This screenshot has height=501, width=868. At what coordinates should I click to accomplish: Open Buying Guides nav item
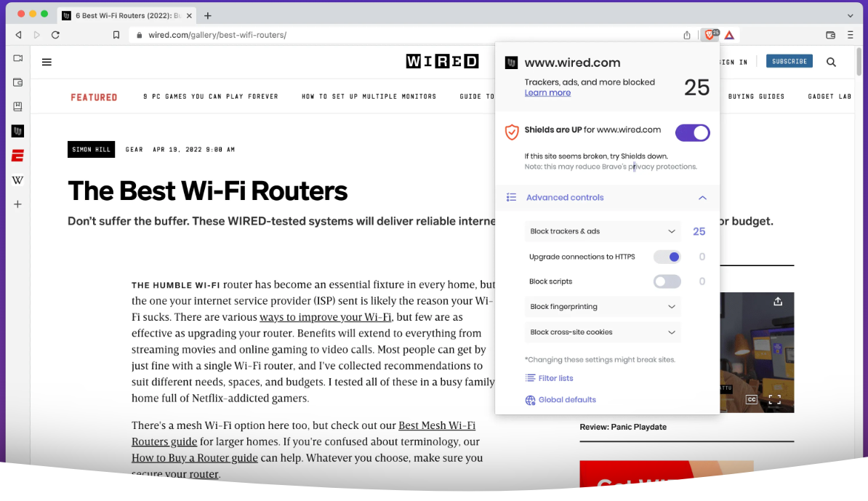(x=756, y=96)
